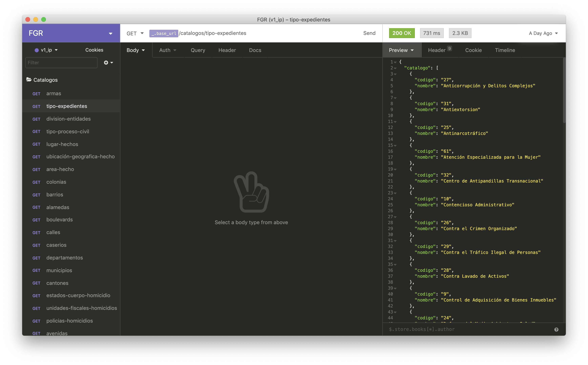This screenshot has height=365, width=588.
Task: Collapse JSON at line 2 fold arrow
Action: pos(395,68)
